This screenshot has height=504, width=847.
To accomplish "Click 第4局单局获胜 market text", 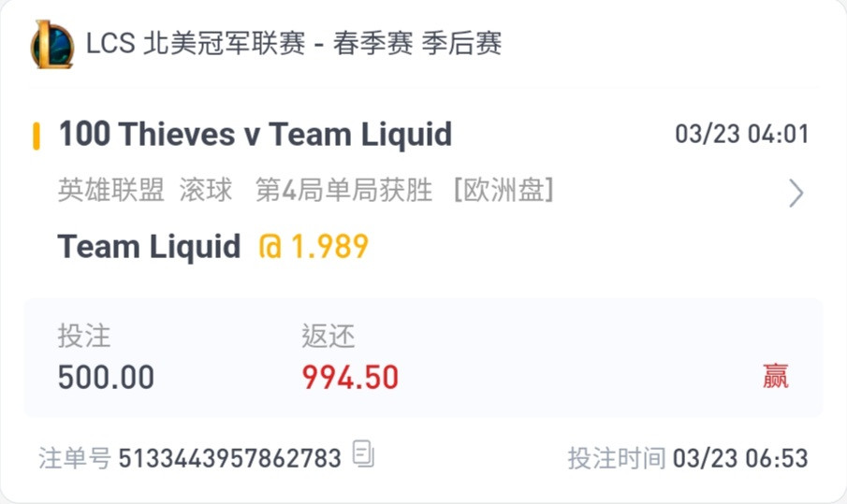I will (x=343, y=190).
